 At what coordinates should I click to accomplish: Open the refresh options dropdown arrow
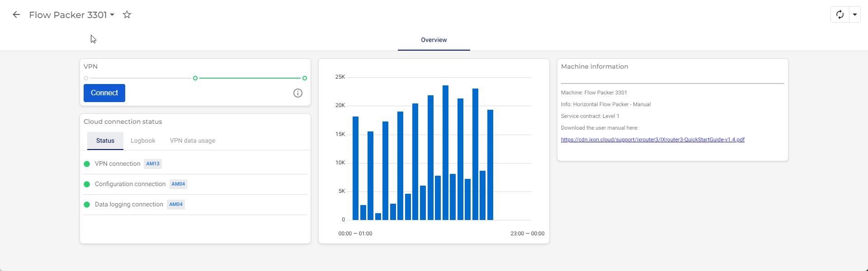pos(854,14)
